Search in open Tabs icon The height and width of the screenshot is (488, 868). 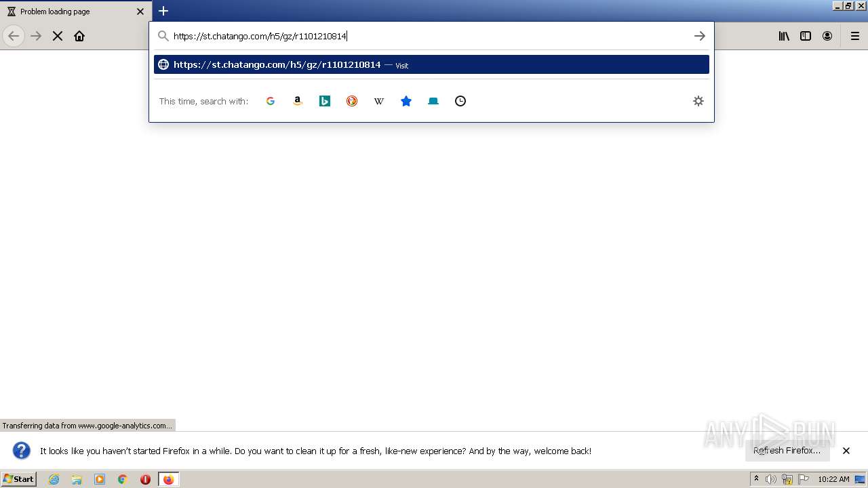433,101
